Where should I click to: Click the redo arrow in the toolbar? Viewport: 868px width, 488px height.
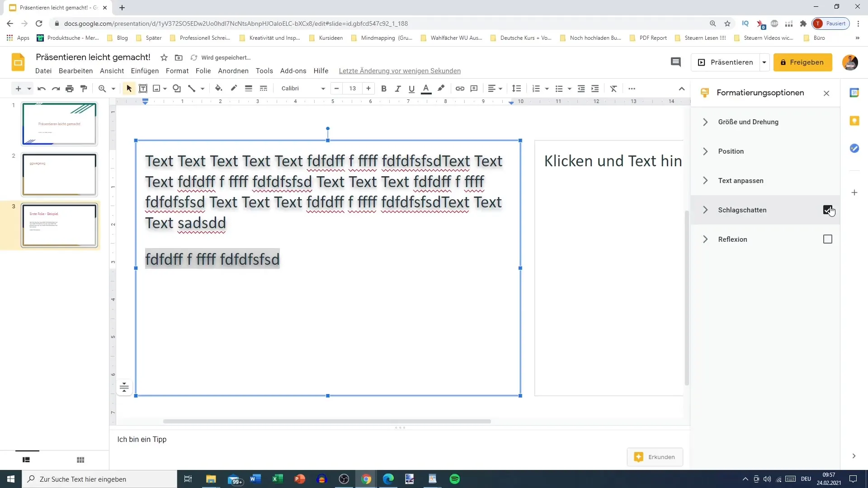(x=56, y=89)
